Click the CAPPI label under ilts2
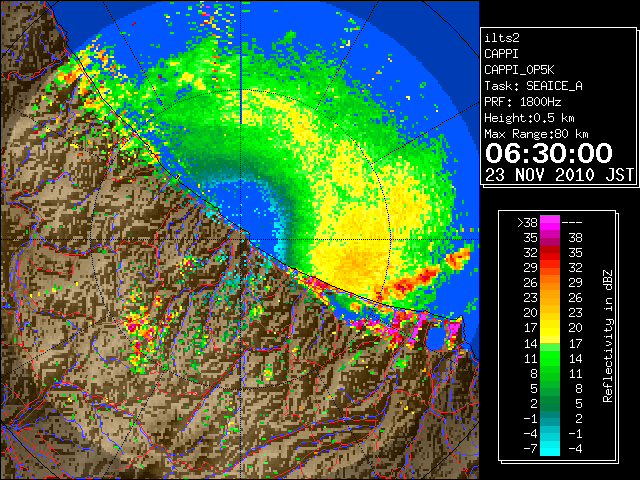The width and height of the screenshot is (640, 480). (x=501, y=54)
